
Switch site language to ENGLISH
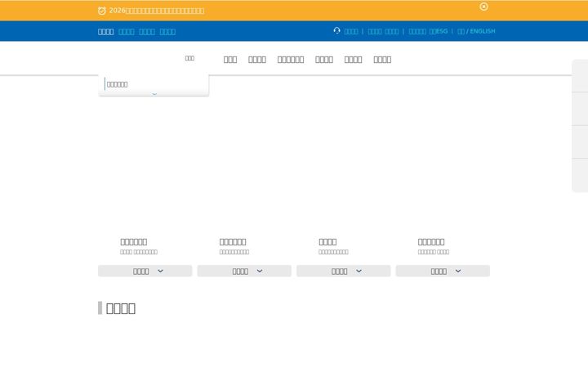pyautogui.click(x=483, y=31)
